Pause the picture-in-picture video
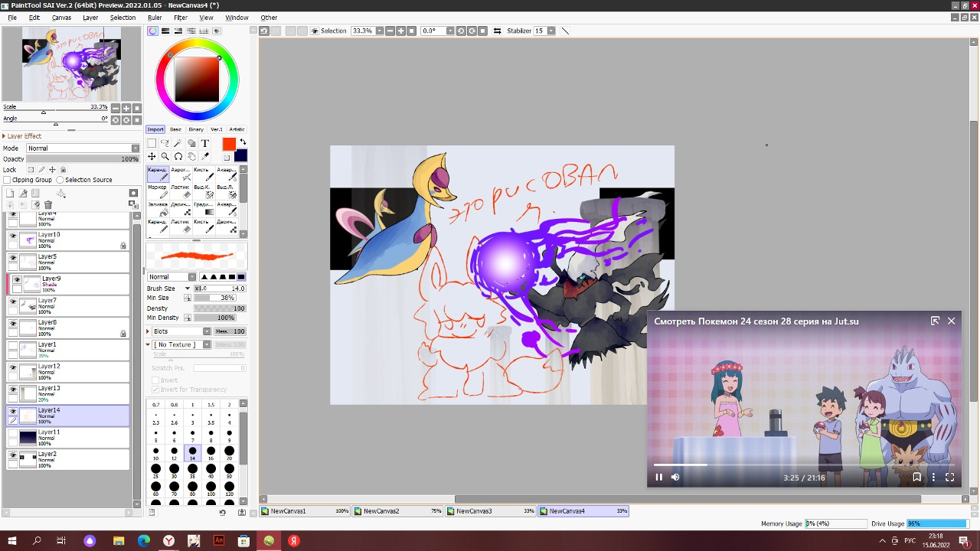Viewport: 980px width, 551px height. pyautogui.click(x=659, y=478)
